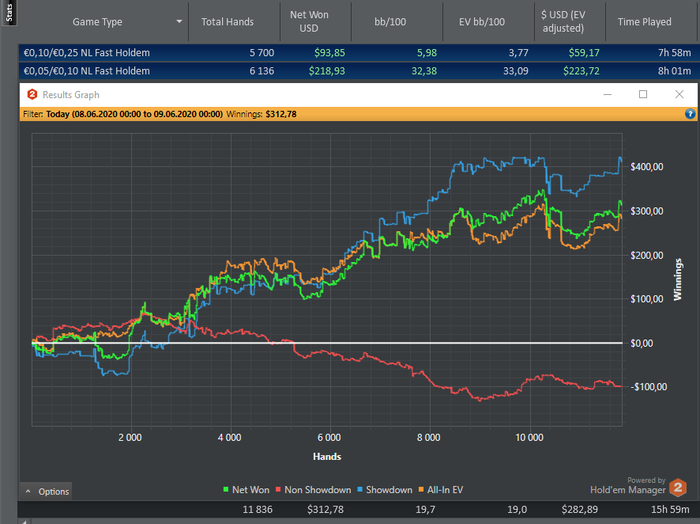Click the 15h 59m total time played
The width and height of the screenshot is (700, 524).
(670, 509)
